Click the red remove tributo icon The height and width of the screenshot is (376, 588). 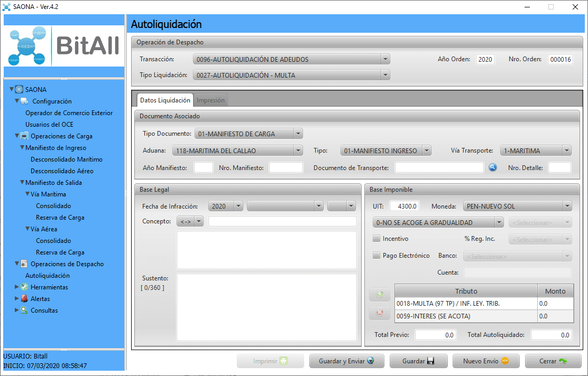(379, 313)
